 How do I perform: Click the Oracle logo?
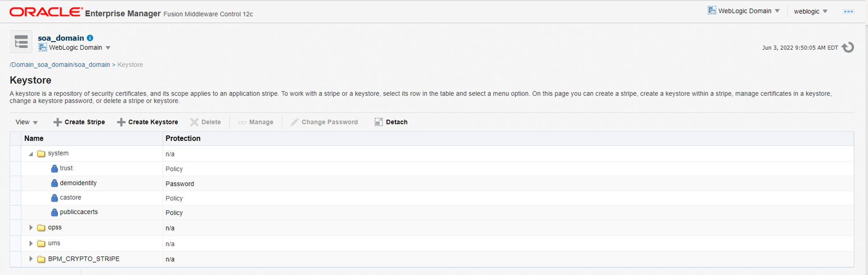click(x=46, y=12)
